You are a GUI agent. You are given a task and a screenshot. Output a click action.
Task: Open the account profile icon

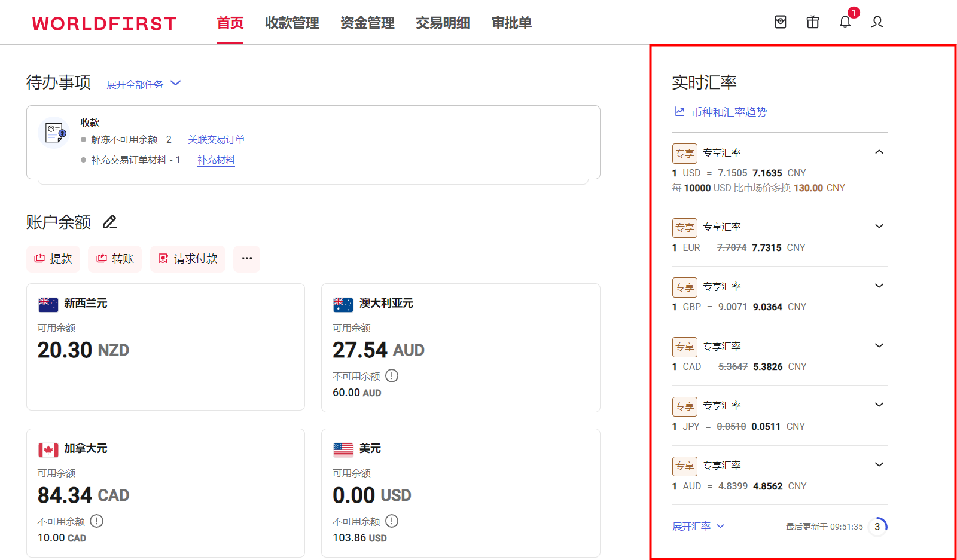pos(877,22)
